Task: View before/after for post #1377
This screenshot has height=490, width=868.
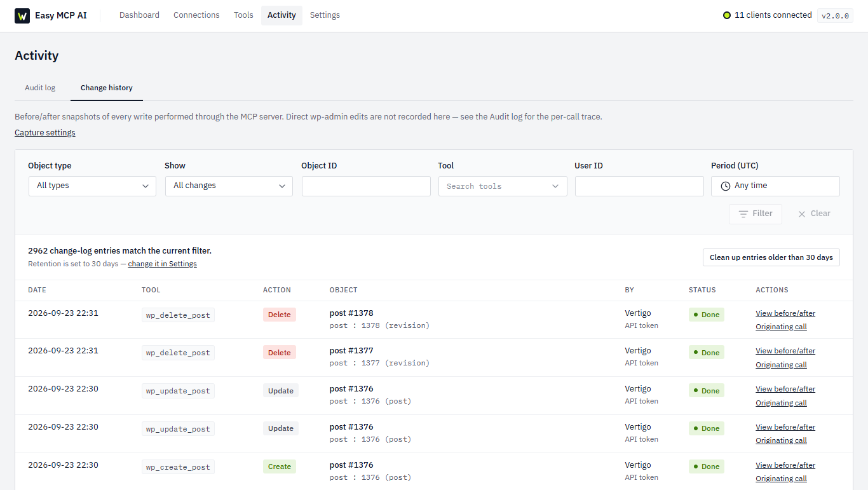Action: (x=785, y=351)
